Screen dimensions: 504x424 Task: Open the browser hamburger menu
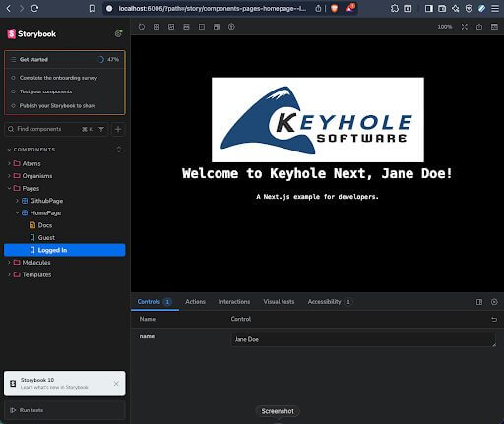coord(495,9)
